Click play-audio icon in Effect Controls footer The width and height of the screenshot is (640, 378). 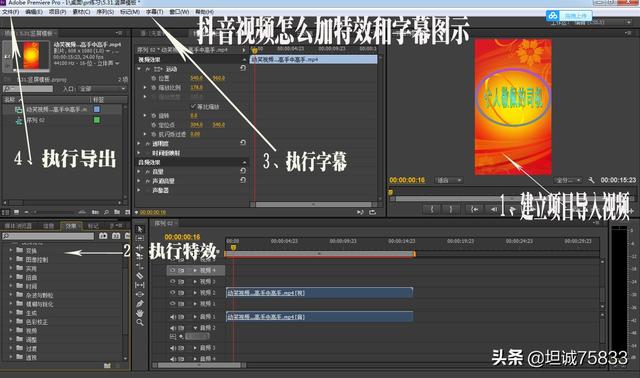tap(360, 212)
